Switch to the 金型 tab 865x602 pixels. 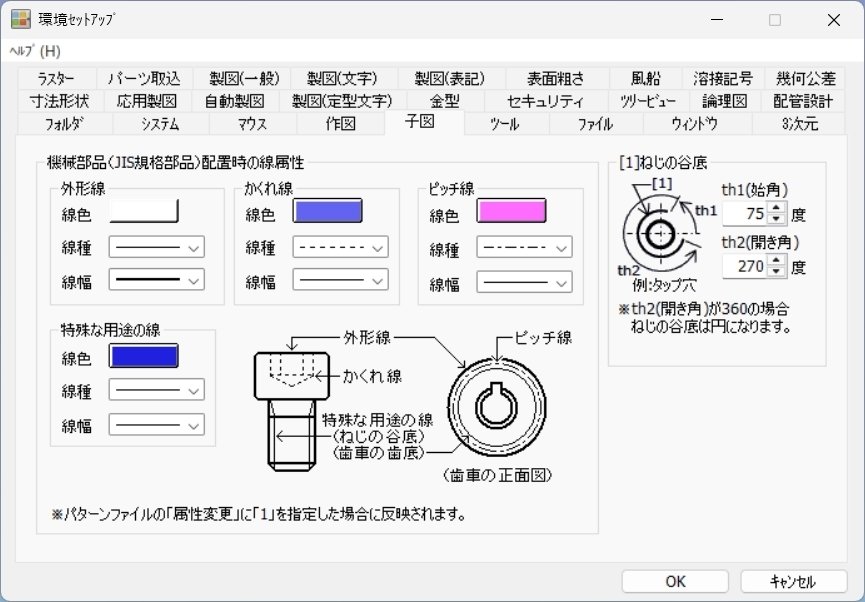tap(445, 101)
